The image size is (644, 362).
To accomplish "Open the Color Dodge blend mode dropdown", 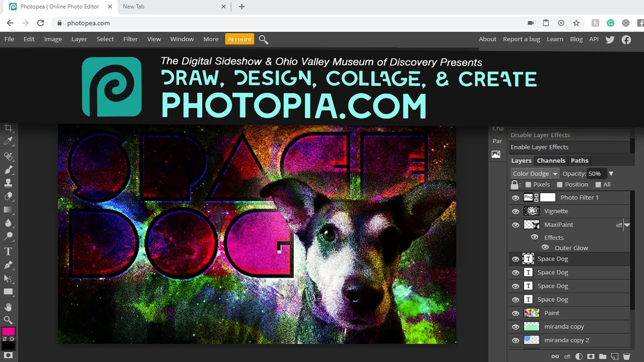I will [x=535, y=173].
